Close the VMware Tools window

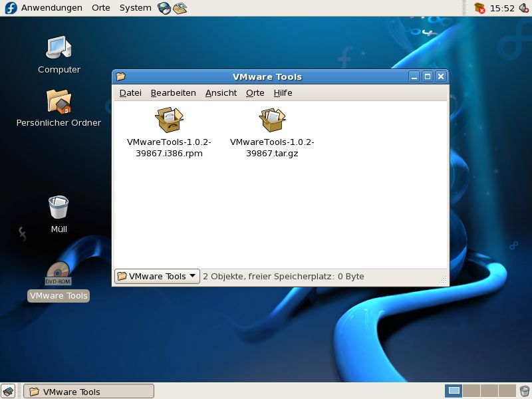[x=441, y=76]
